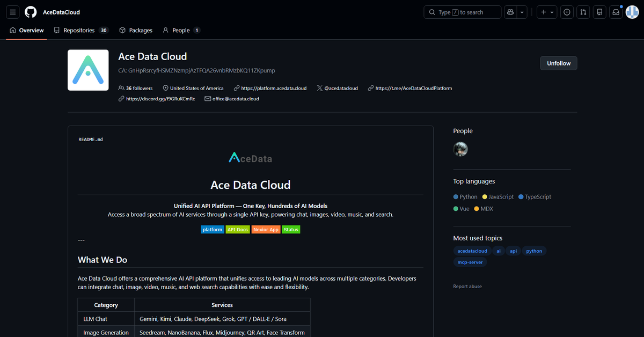
Task: Click the Services table column header
Action: [x=222, y=305]
